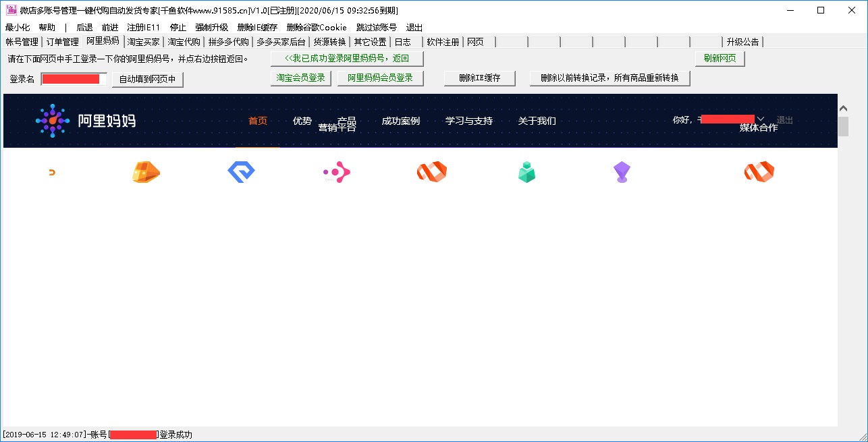Click the 最小化 menu item

[18, 28]
